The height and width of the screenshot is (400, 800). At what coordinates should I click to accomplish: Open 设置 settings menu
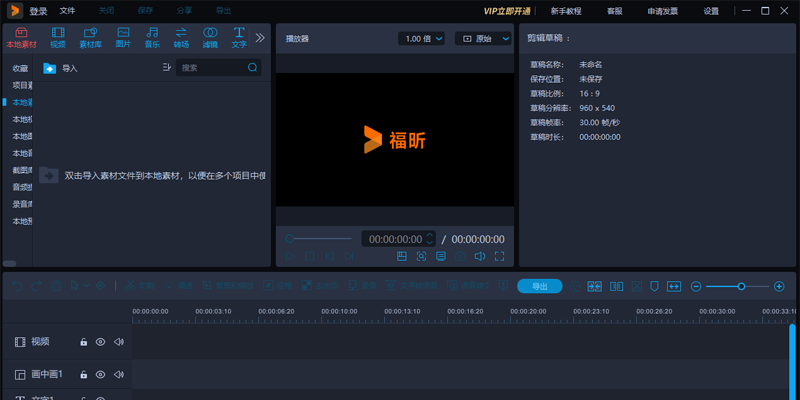click(x=711, y=11)
